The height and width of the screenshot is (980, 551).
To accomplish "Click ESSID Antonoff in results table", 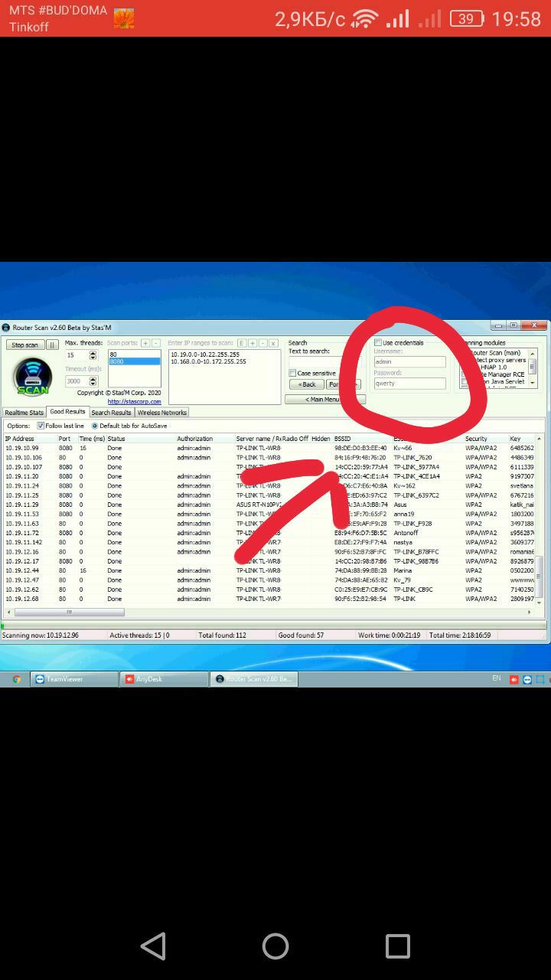I will 406,533.
